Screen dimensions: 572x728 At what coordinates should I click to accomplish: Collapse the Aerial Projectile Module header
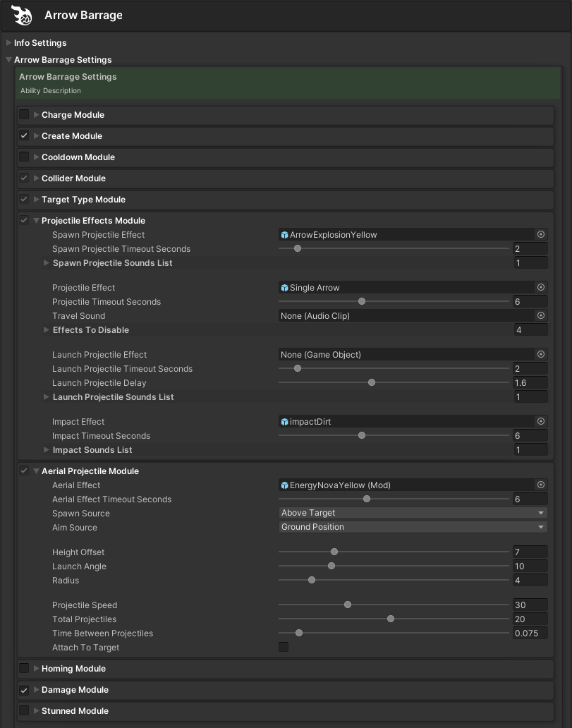click(37, 471)
